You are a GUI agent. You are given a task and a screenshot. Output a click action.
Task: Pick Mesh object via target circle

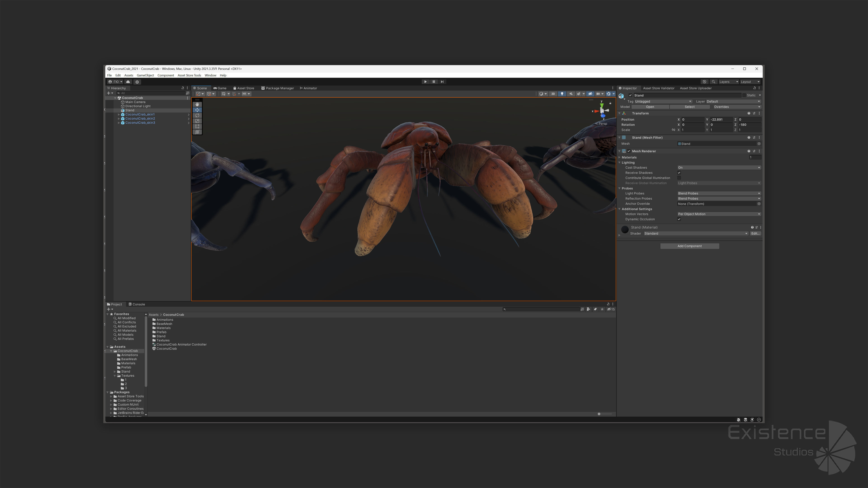[x=759, y=144]
